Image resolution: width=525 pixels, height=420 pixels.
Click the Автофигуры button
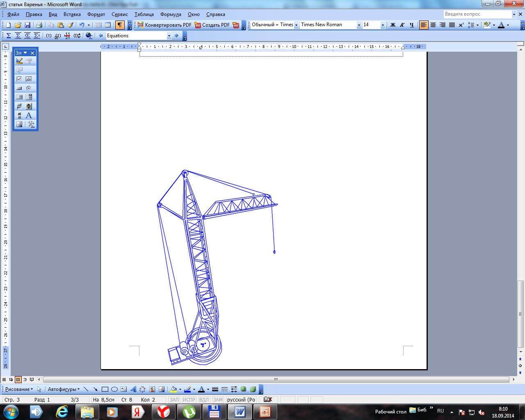pos(64,389)
